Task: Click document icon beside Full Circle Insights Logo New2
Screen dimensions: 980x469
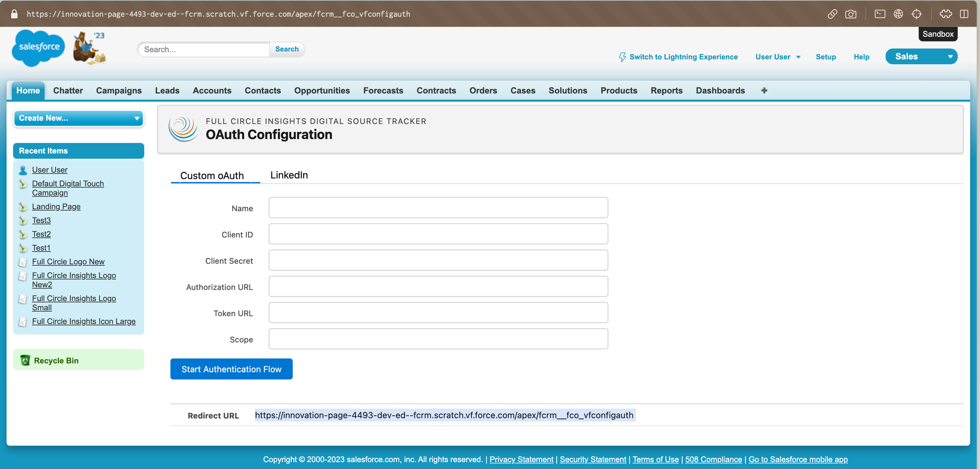Action: coord(23,276)
